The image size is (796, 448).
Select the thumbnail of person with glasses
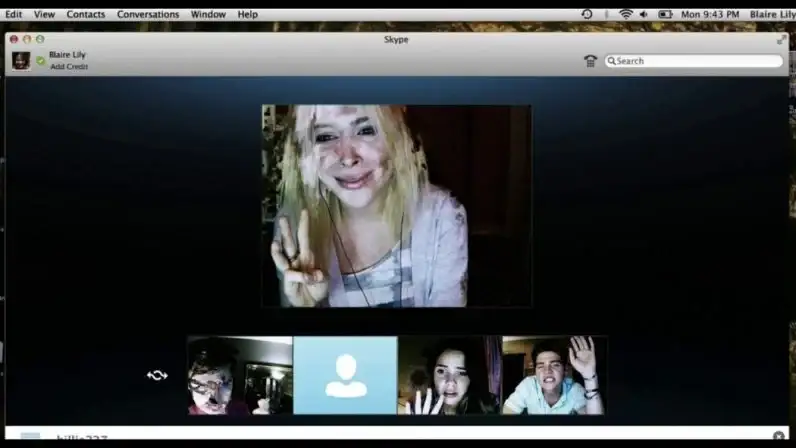tap(240, 375)
